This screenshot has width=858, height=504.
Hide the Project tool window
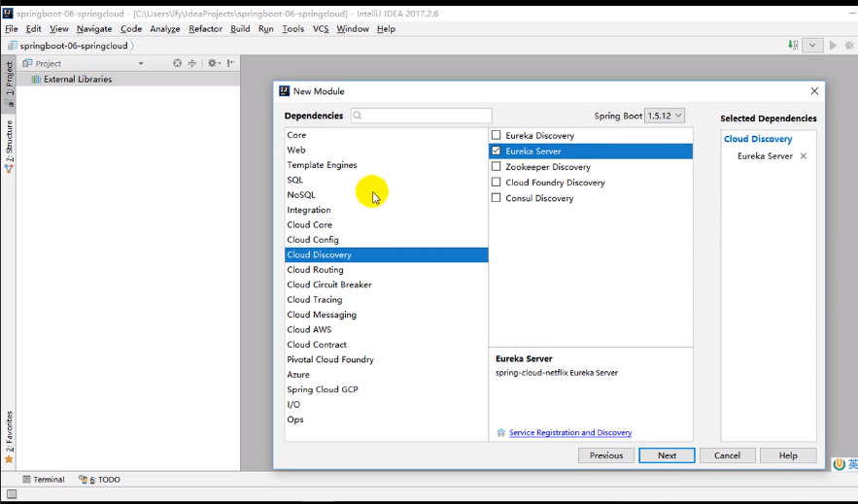231,63
